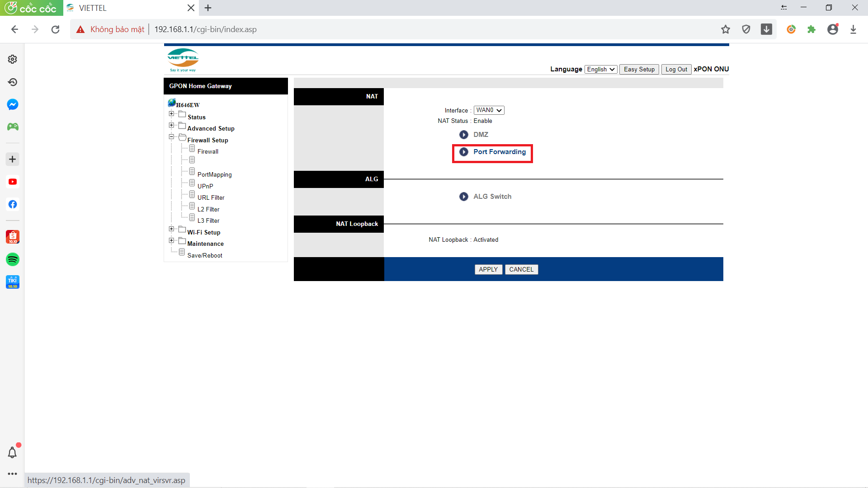The width and height of the screenshot is (868, 488).
Task: Open the Interface WAN0 dropdown
Action: click(489, 110)
